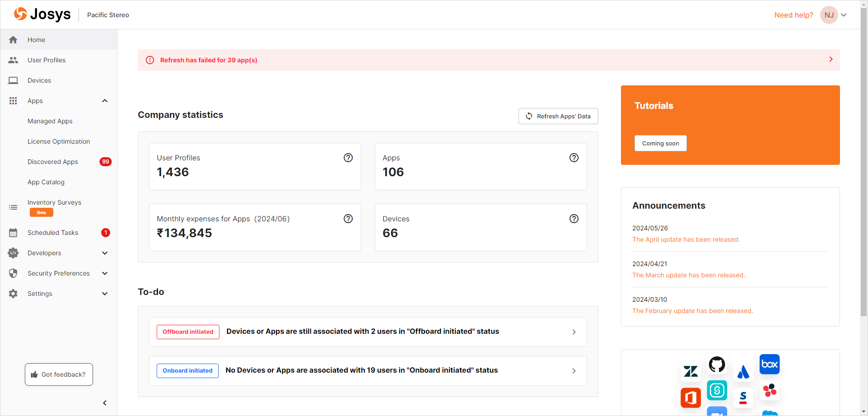Viewport: 868px width, 416px height.
Task: Click the Josys logo
Action: pos(42,14)
